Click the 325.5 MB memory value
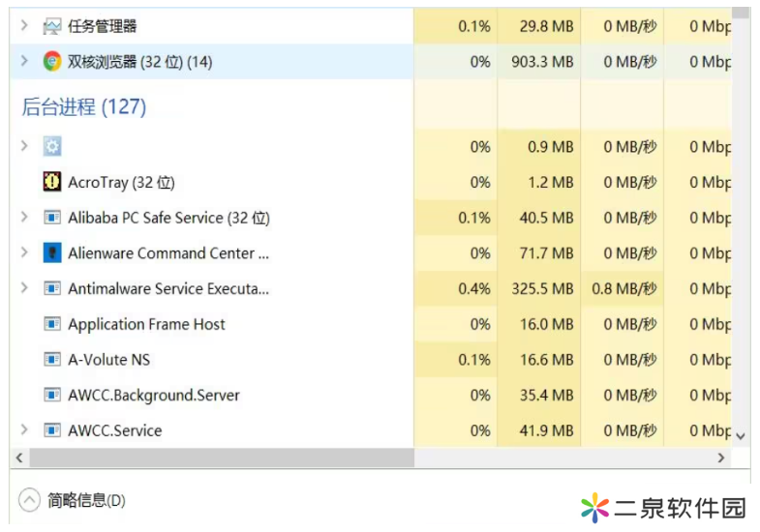Viewport: 760px width, 532px height. click(x=542, y=288)
